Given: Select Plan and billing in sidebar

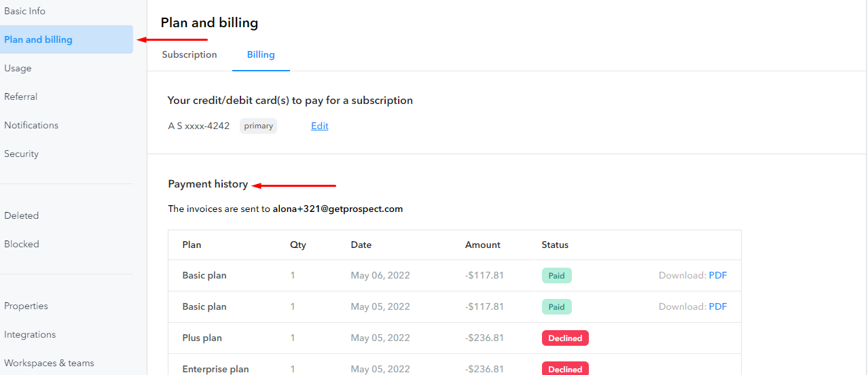Looking at the screenshot, I should (x=67, y=39).
